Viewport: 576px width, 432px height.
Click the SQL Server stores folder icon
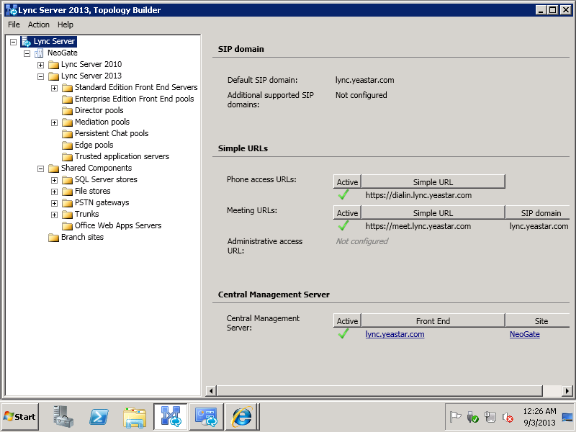67,180
